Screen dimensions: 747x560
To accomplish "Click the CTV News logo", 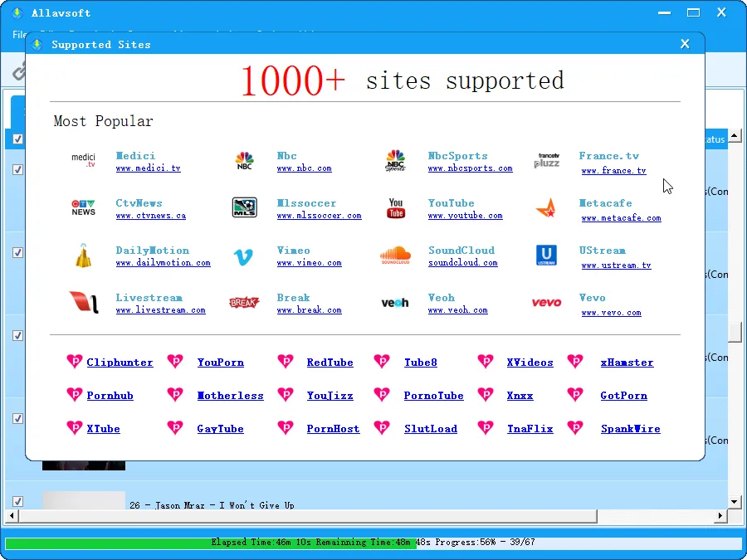I will [83, 207].
